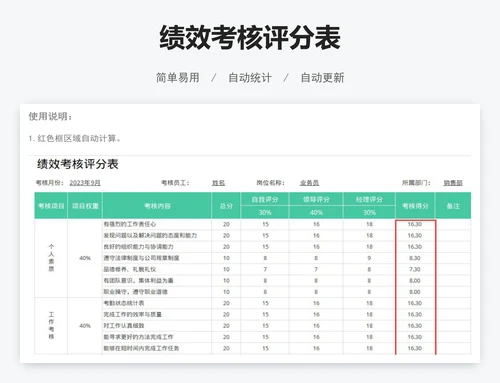The image size is (500, 383).
Task: Click the 考勤状态统计表 cell
Action: (157, 303)
